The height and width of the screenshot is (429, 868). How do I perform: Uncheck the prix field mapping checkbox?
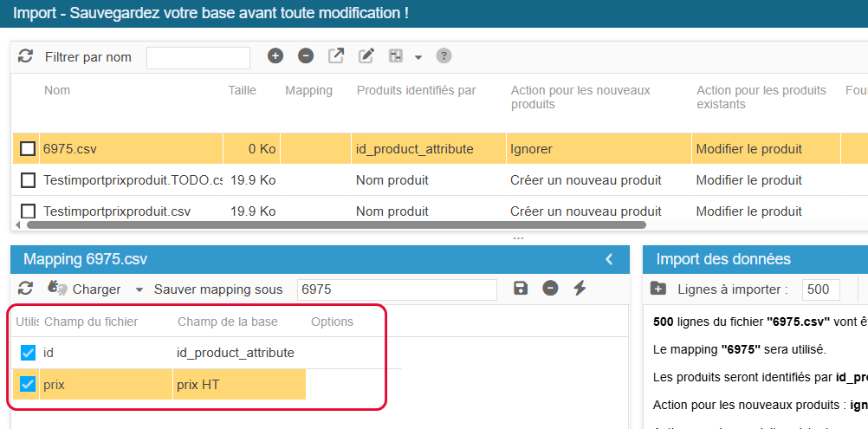[28, 384]
